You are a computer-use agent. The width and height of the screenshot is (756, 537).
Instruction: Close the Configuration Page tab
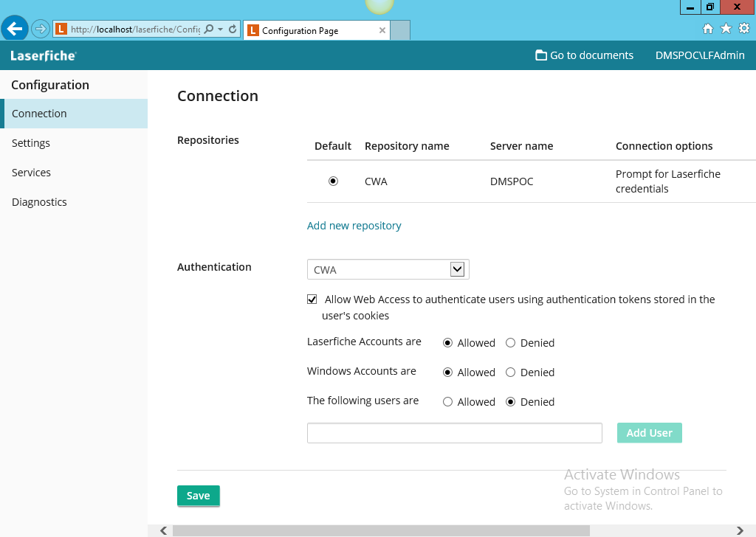pos(382,30)
